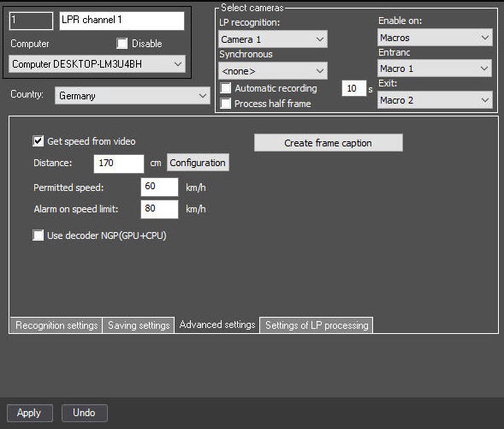Click the Undo button

click(x=84, y=413)
